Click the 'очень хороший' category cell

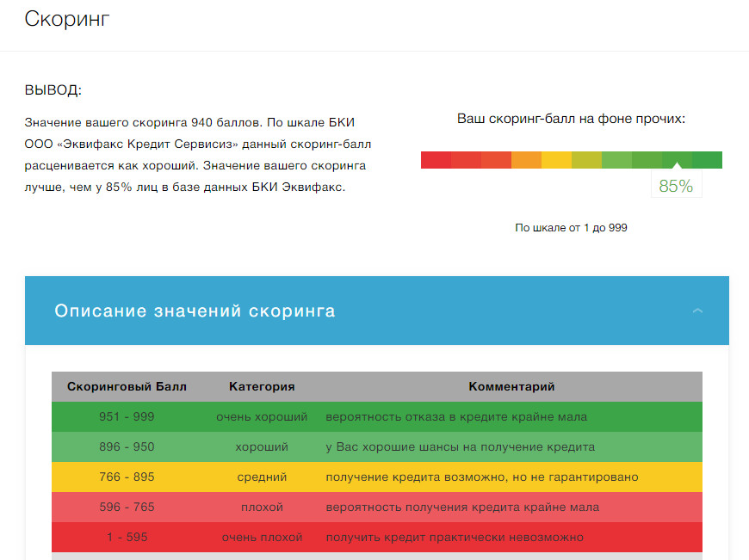(262, 417)
